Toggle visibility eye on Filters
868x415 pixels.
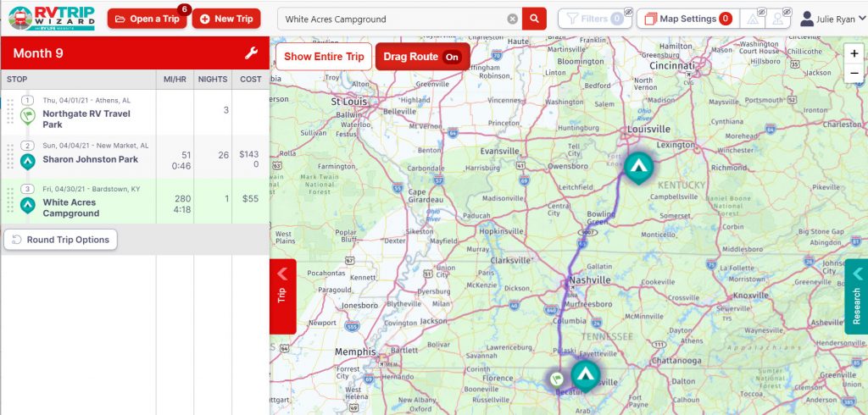pos(628,12)
